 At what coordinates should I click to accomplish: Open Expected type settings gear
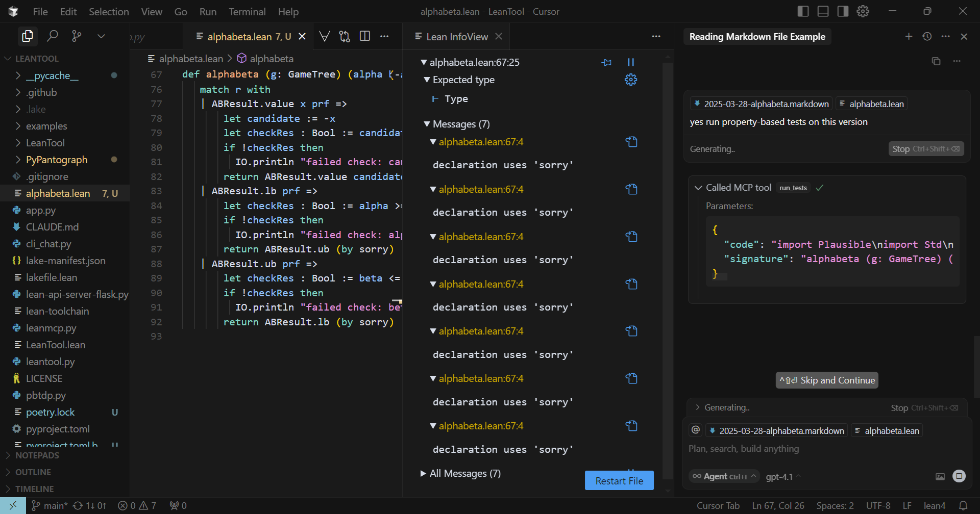click(x=631, y=80)
